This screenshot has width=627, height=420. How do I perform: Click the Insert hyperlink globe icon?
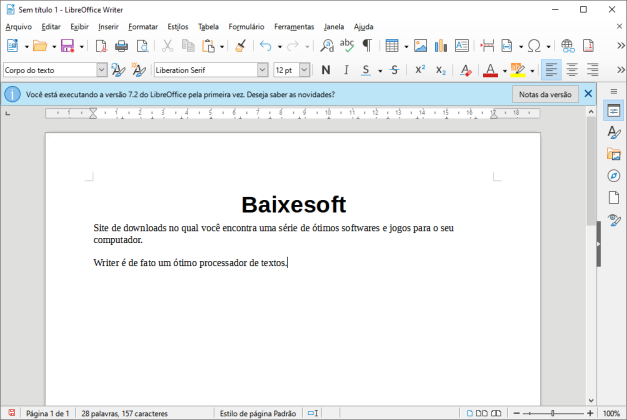(567, 46)
